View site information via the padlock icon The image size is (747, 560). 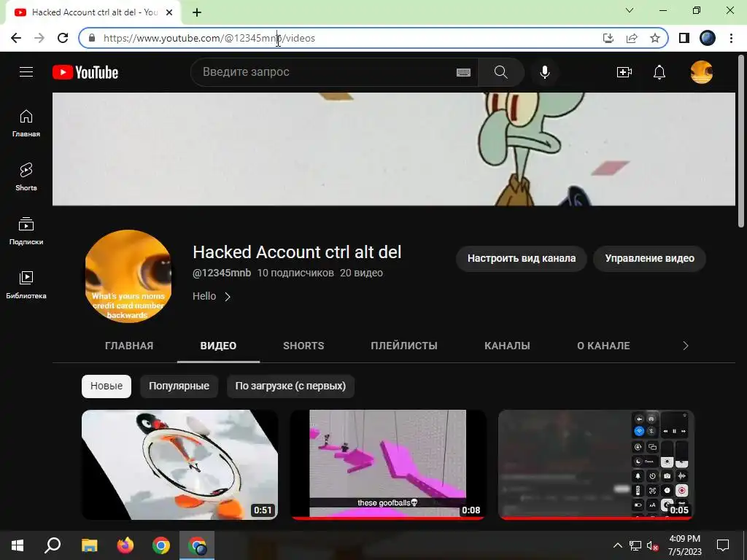(92, 38)
